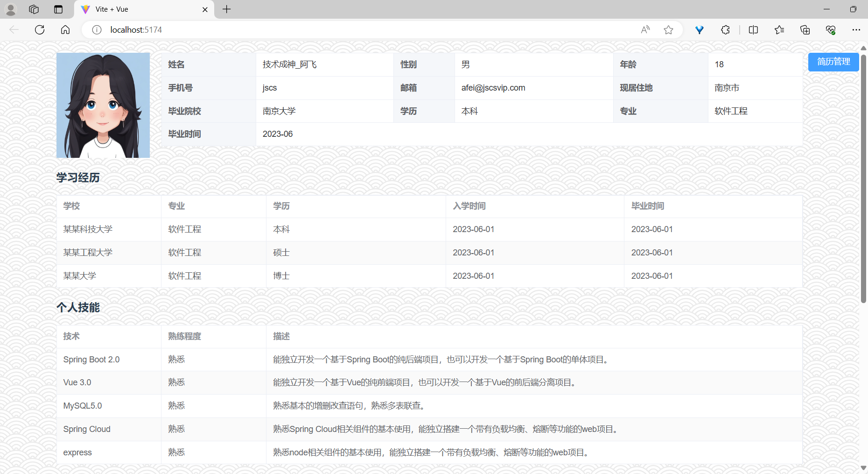
Task: Add this page to favorites star
Action: (668, 30)
